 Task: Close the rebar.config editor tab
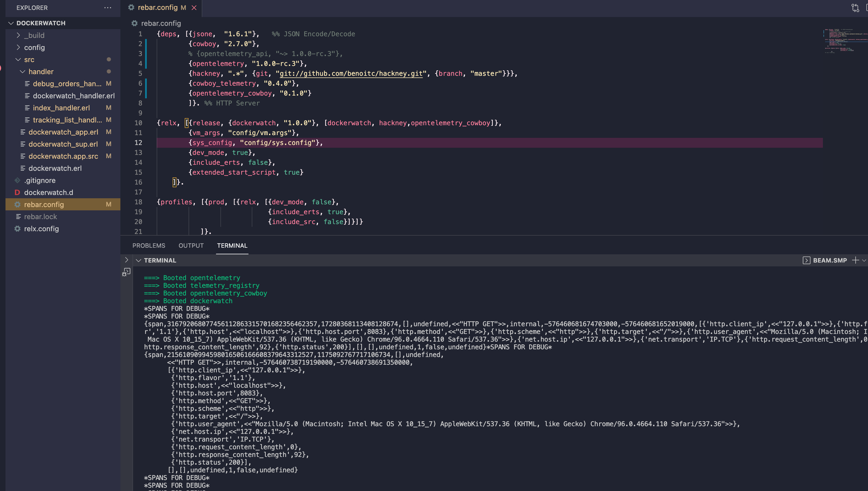click(194, 7)
